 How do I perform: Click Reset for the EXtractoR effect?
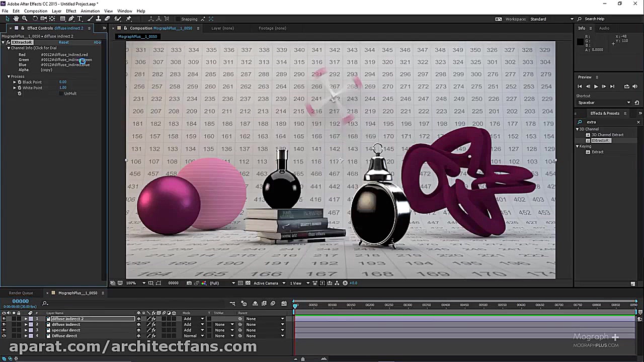[x=63, y=42]
